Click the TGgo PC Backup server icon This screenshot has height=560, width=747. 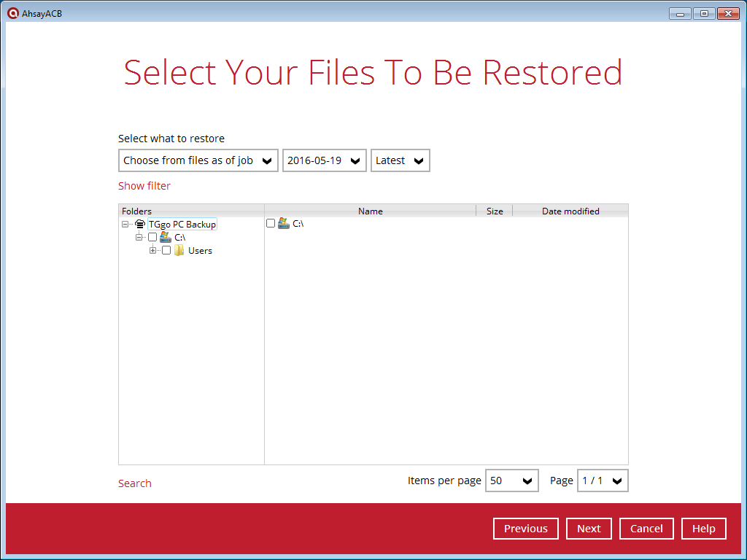(x=140, y=225)
